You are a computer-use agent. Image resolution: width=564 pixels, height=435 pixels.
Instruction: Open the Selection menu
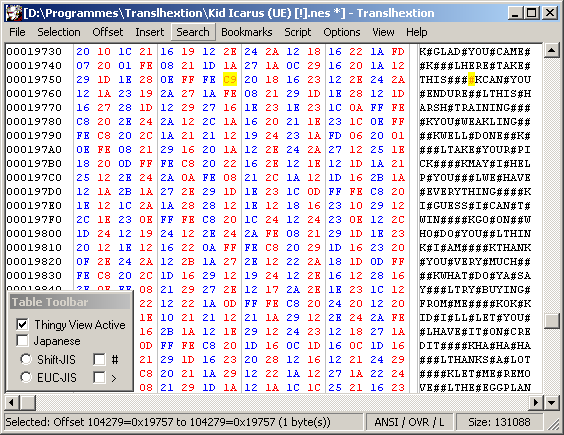(59, 32)
